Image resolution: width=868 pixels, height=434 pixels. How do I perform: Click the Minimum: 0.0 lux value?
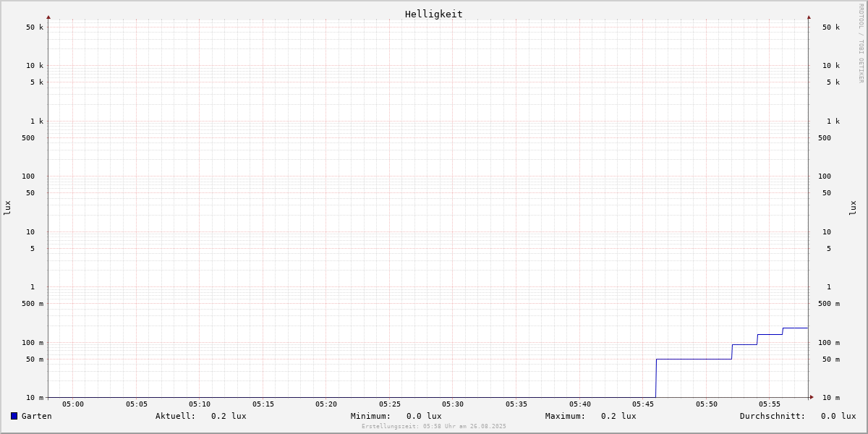(x=396, y=416)
